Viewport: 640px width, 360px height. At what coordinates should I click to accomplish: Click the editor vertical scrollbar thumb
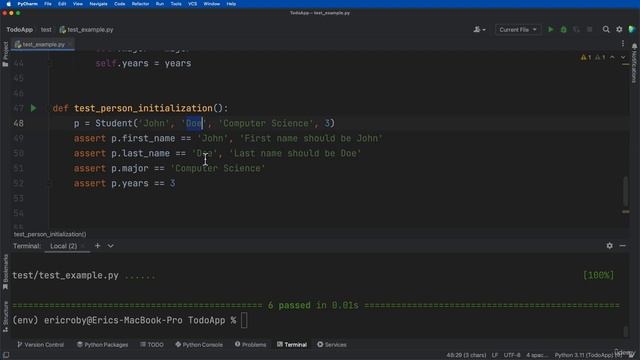625,191
